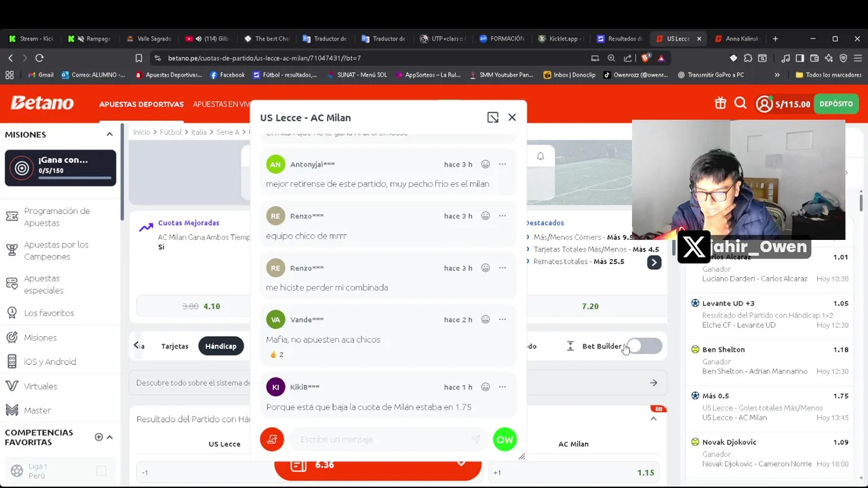Open Master in sidebar
Image resolution: width=868 pixels, height=488 pixels.
coord(37,410)
